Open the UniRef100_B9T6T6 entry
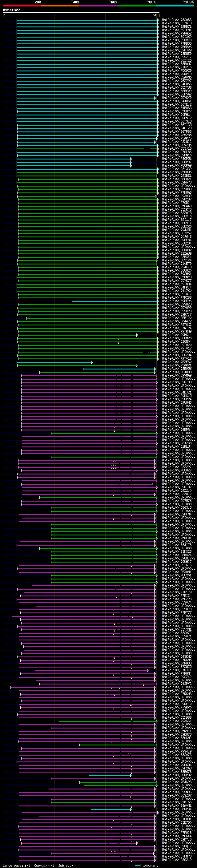Screen dimensions: 197x868 [x=177, y=565]
